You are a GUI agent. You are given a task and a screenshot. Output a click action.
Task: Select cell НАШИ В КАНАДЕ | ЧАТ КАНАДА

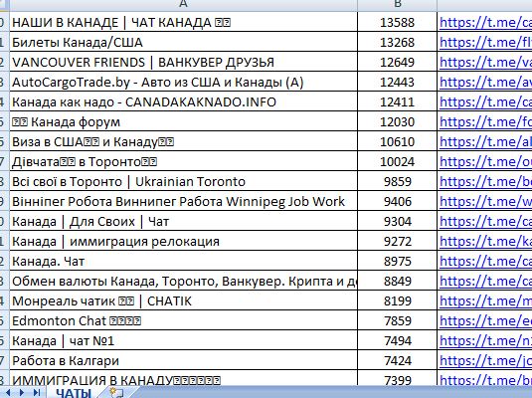click(184, 23)
